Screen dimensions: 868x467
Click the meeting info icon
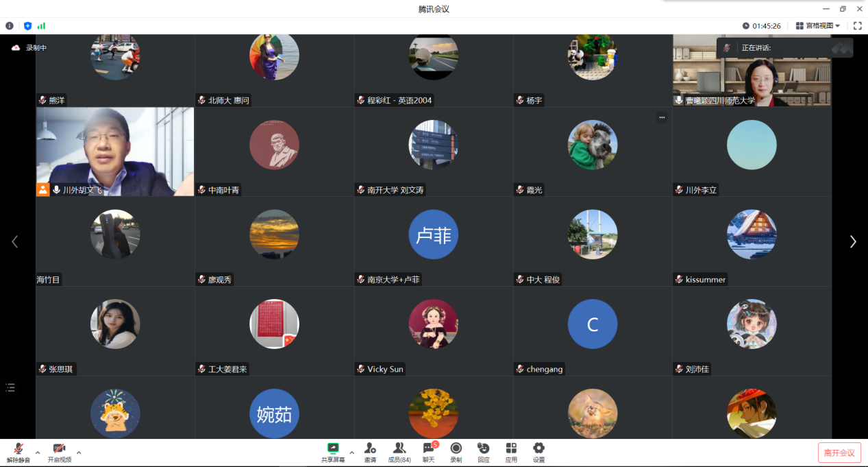click(10, 25)
